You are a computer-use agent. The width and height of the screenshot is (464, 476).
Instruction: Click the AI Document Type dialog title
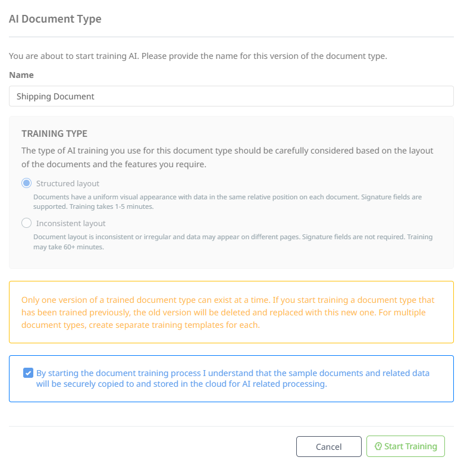(55, 19)
